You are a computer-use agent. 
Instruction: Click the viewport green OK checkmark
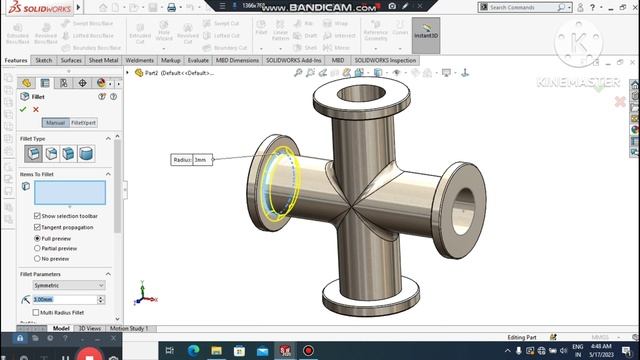(x=599, y=87)
